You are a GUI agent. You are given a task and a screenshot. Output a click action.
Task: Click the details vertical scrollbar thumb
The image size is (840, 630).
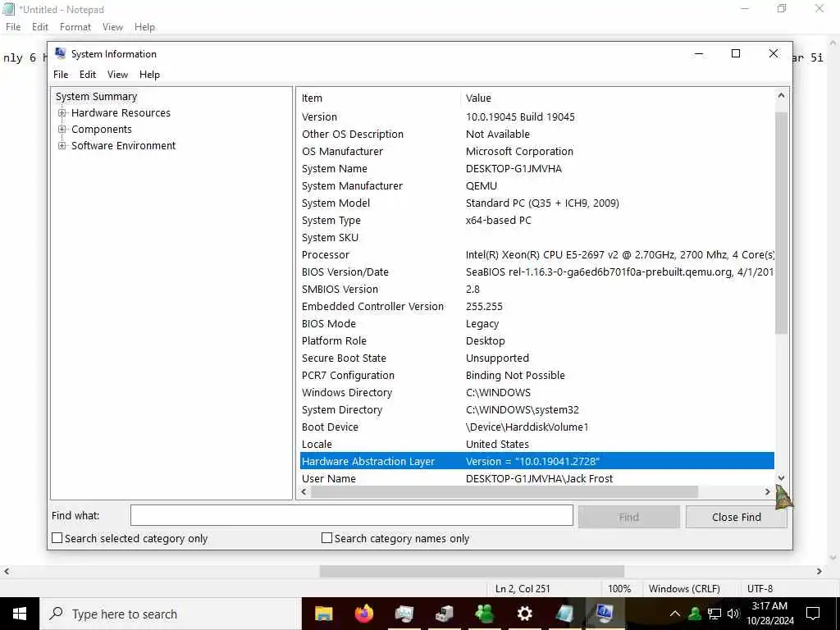coord(781,223)
